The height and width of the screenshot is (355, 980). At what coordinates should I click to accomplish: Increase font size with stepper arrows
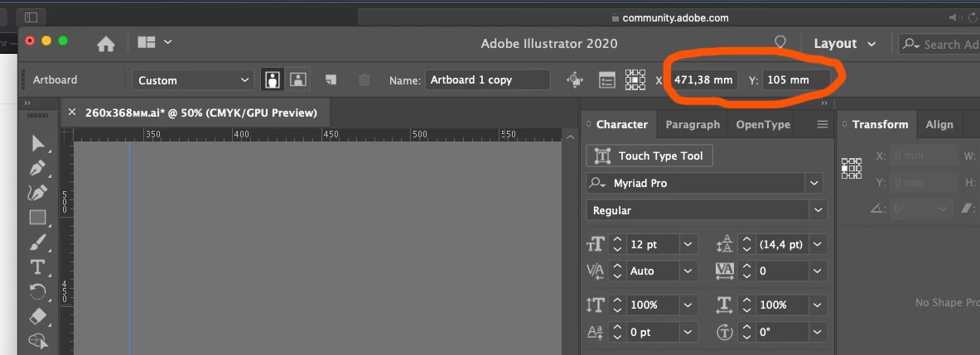click(x=617, y=244)
